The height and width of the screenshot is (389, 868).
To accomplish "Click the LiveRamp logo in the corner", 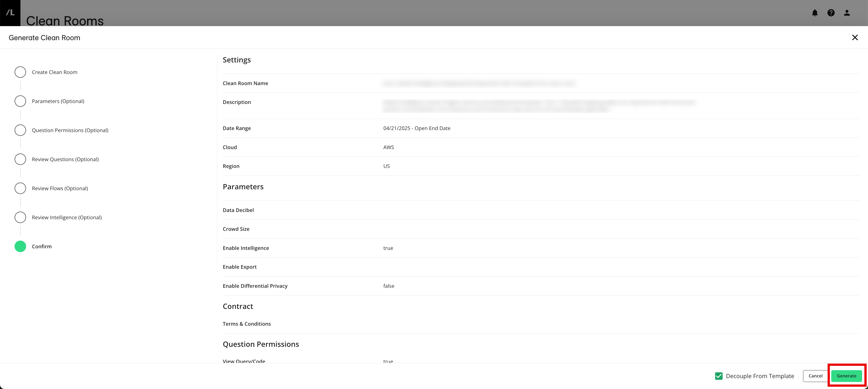I will pyautogui.click(x=10, y=13).
